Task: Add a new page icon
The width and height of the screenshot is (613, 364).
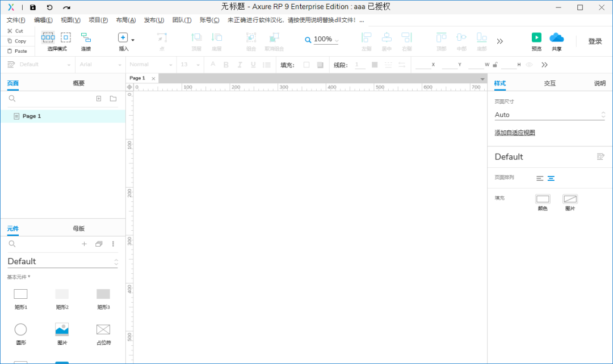Action: click(x=99, y=99)
